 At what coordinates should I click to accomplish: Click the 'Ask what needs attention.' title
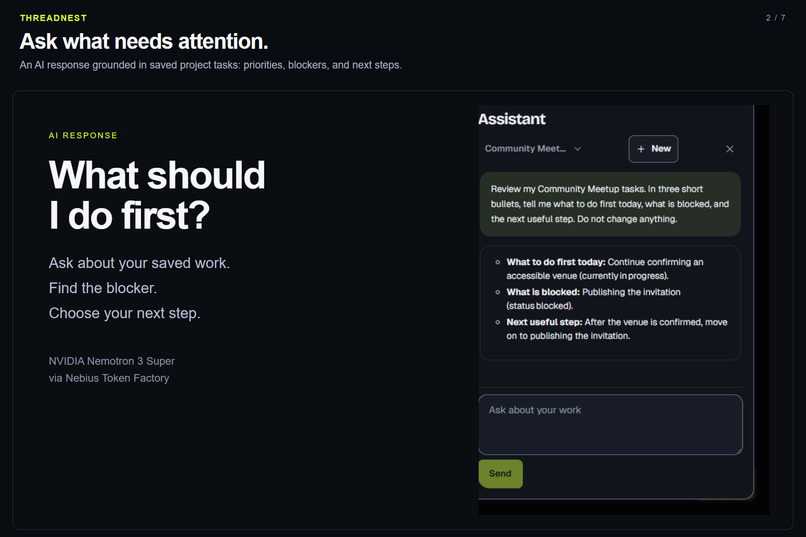coord(144,42)
